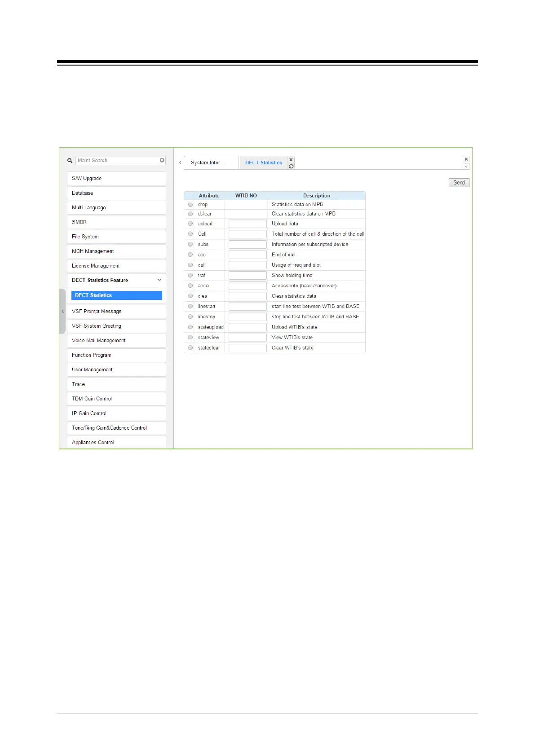This screenshot has width=535, height=756.
Task: Select the upload radio button
Action: pyautogui.click(x=190, y=224)
